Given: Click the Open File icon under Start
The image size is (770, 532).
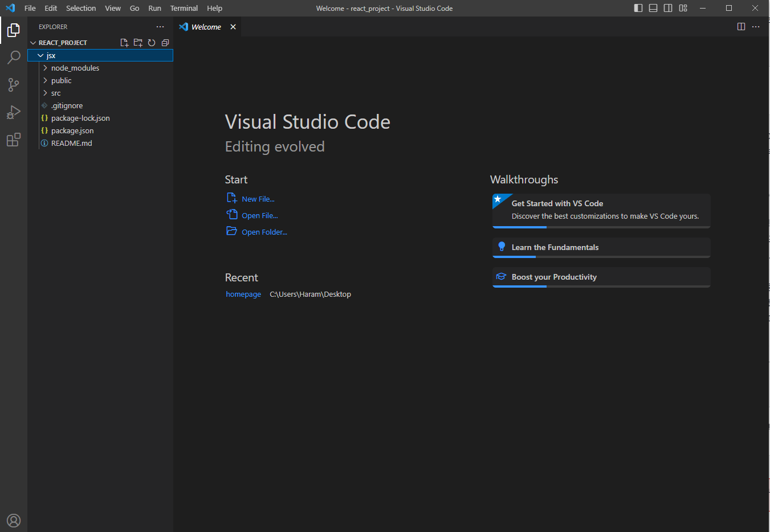Looking at the screenshot, I should tap(232, 214).
